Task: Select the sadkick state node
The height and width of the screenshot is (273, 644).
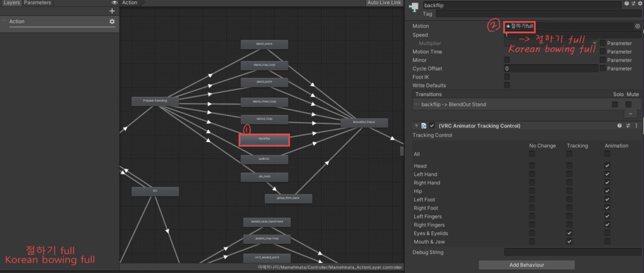Action: point(264,159)
